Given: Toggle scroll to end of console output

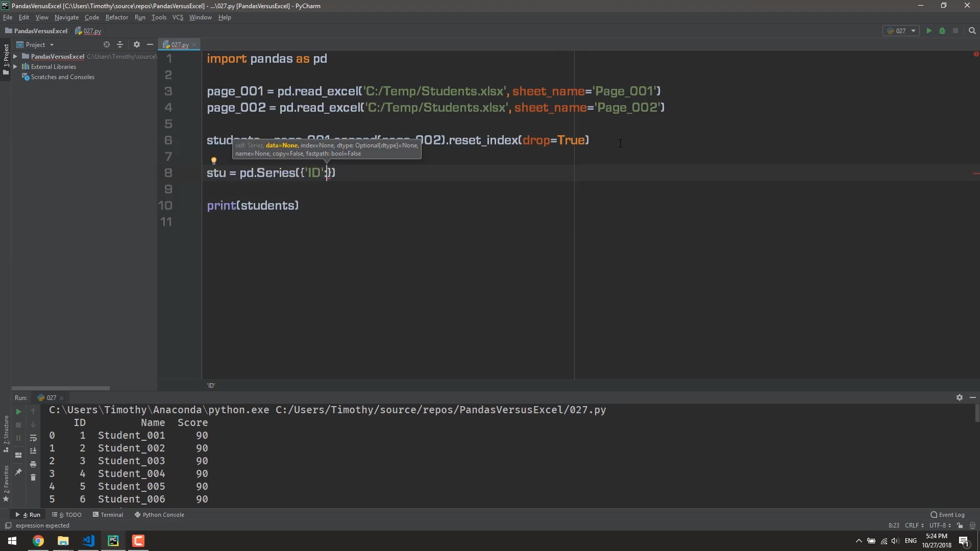Looking at the screenshot, I should pos(33,451).
